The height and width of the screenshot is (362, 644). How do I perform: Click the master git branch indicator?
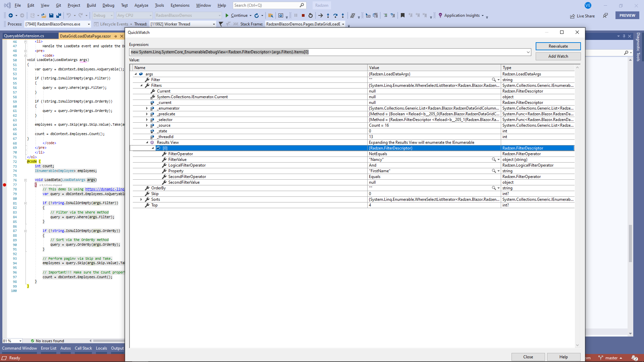[610, 358]
